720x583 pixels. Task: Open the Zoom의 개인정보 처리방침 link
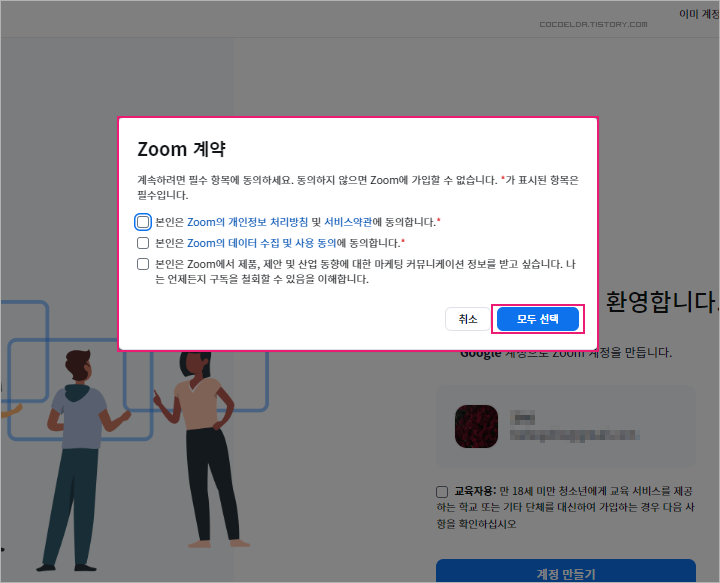(x=248, y=222)
